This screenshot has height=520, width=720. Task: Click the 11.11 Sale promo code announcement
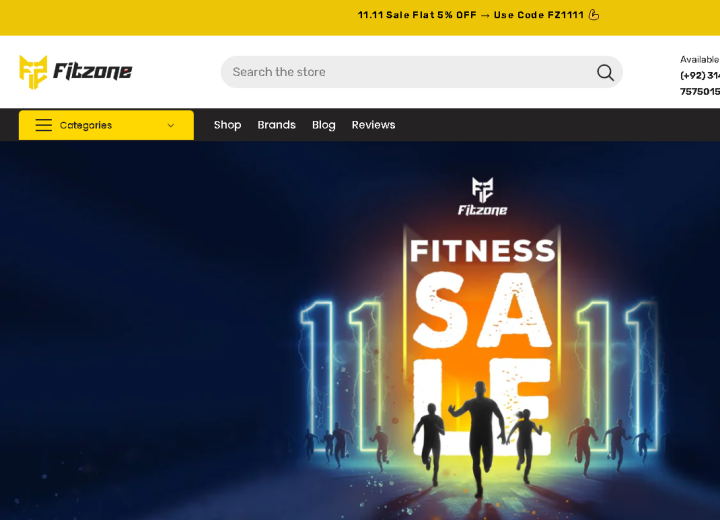471,15
